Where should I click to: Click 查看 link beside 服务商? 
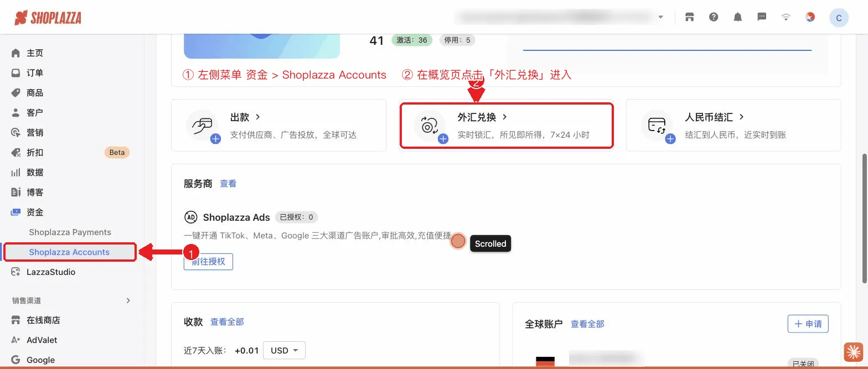pos(228,184)
